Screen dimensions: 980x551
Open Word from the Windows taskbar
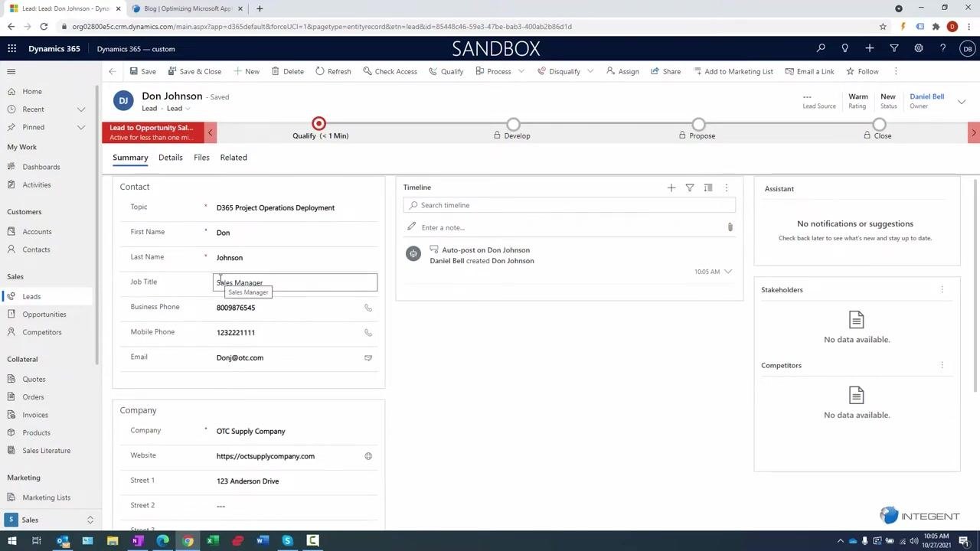click(263, 541)
